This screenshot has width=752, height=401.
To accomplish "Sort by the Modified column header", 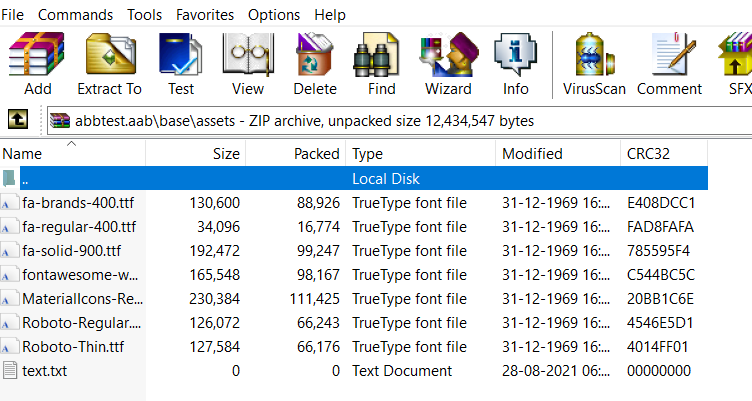I will (557, 154).
